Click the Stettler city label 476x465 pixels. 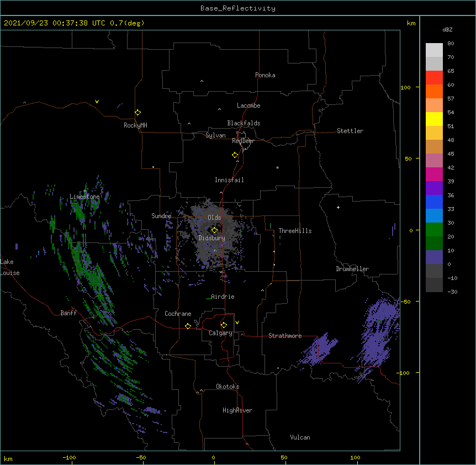click(x=350, y=131)
